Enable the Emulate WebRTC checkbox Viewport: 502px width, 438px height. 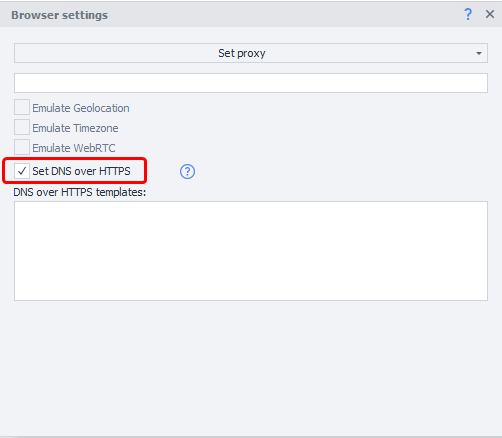click(x=22, y=147)
